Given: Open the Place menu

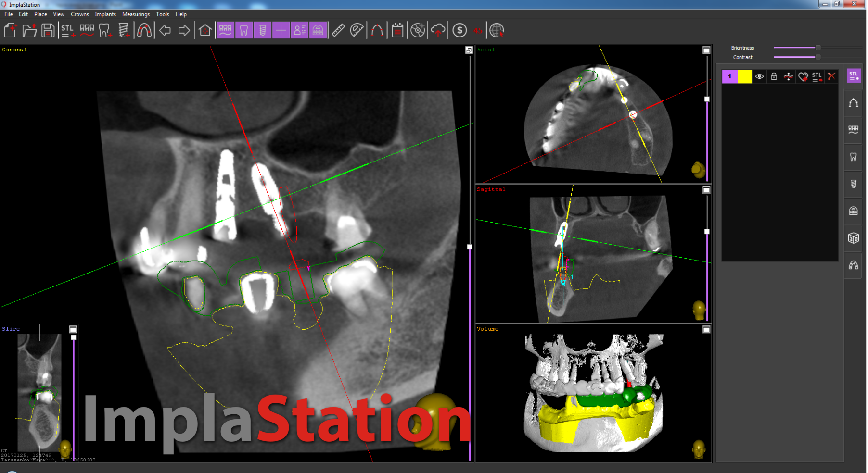Looking at the screenshot, I should (40, 14).
